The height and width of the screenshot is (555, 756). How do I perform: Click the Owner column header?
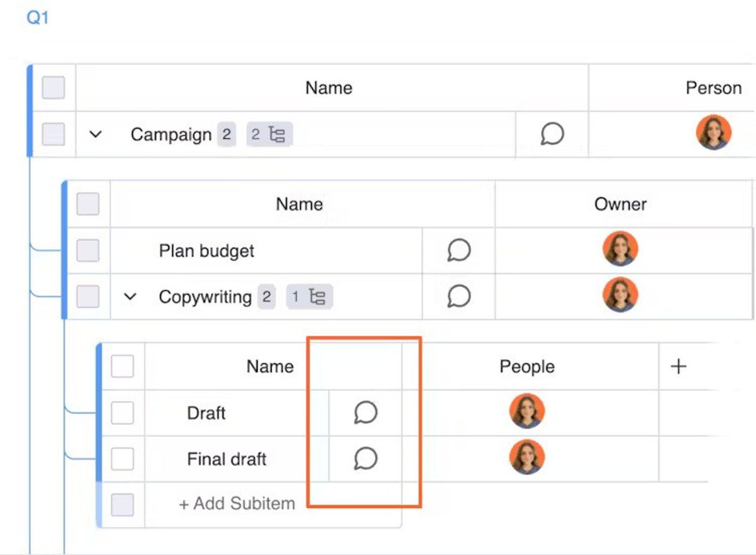pos(620,204)
